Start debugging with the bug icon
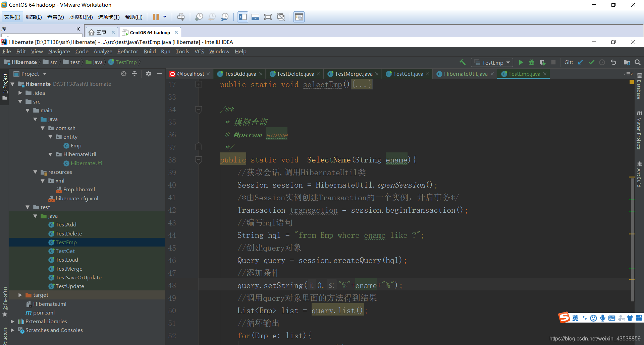644x345 pixels. tap(532, 62)
